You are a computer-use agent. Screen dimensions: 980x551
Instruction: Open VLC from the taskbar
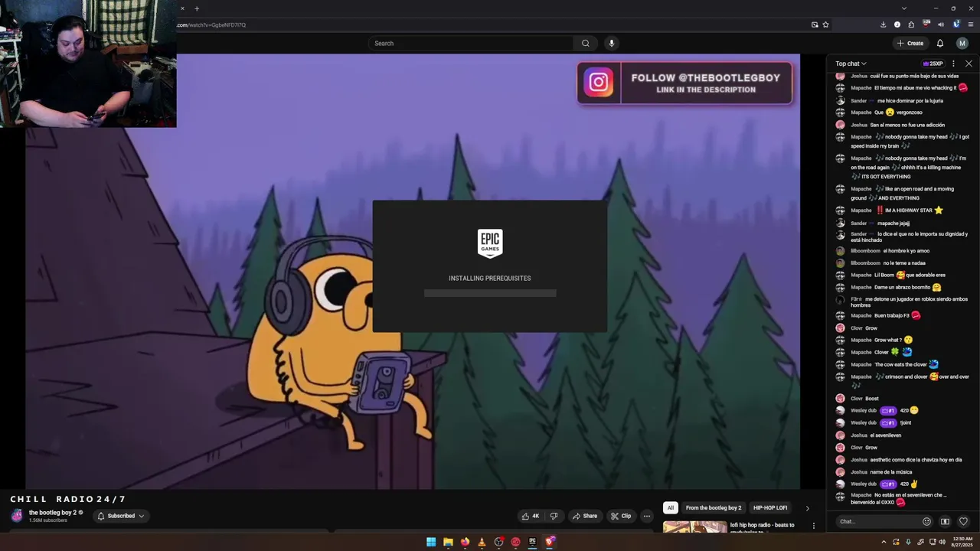tap(482, 542)
